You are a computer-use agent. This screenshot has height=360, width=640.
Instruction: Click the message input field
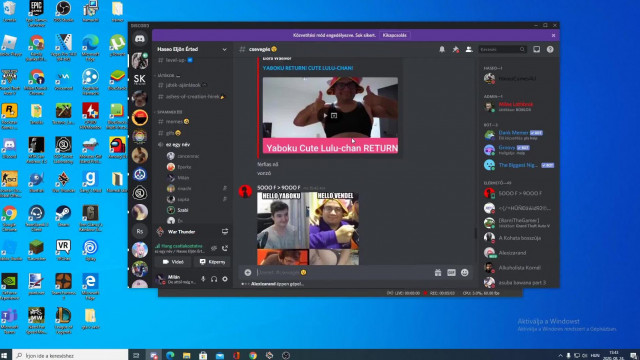343,272
